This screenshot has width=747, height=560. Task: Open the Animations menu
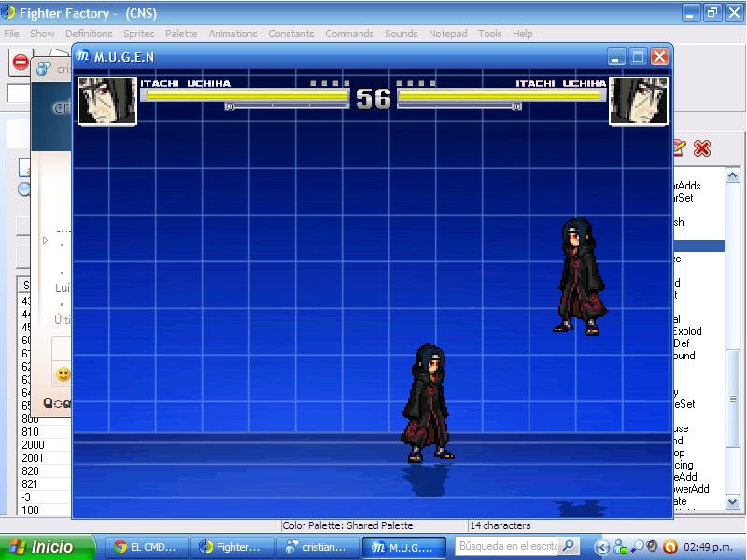pyautogui.click(x=233, y=34)
